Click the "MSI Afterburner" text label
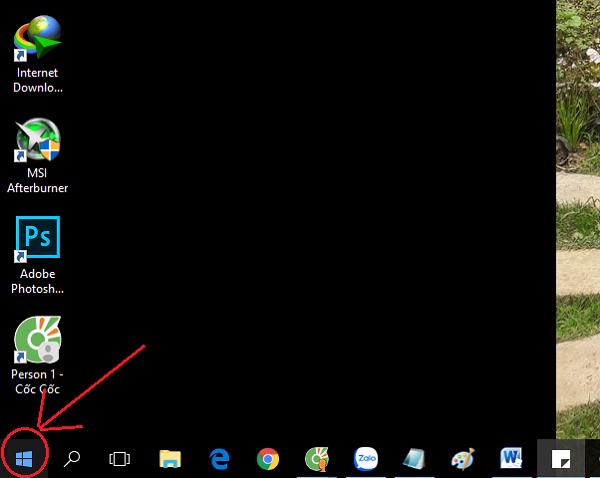The image size is (600, 478). pyautogui.click(x=37, y=180)
